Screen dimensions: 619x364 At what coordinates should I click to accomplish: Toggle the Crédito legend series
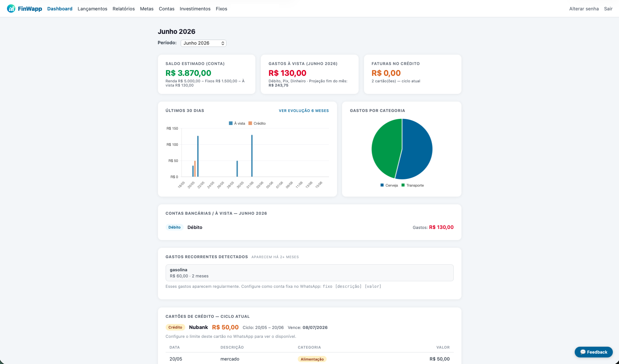pos(257,124)
